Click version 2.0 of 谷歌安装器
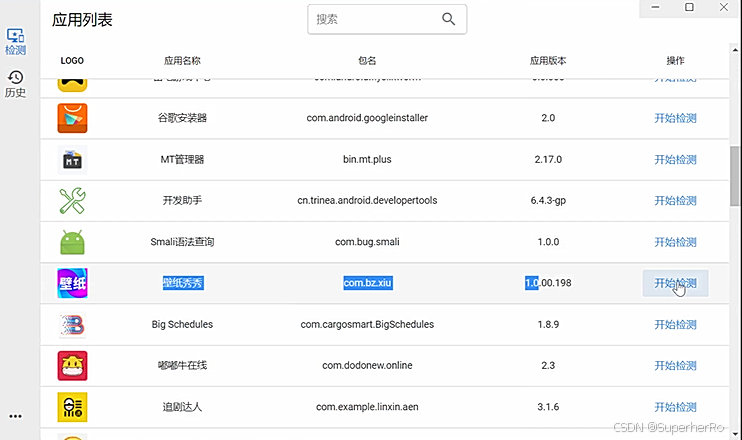 pyautogui.click(x=548, y=118)
